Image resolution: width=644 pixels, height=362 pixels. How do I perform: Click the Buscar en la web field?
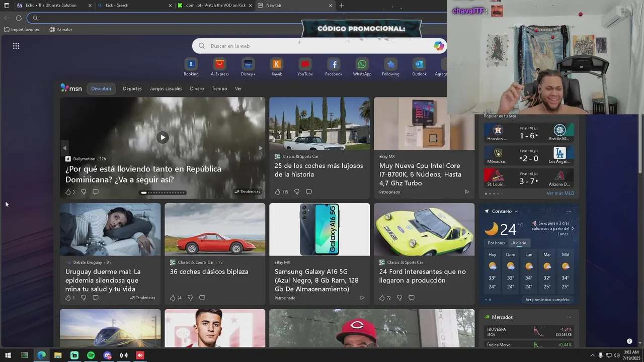pos(319,46)
